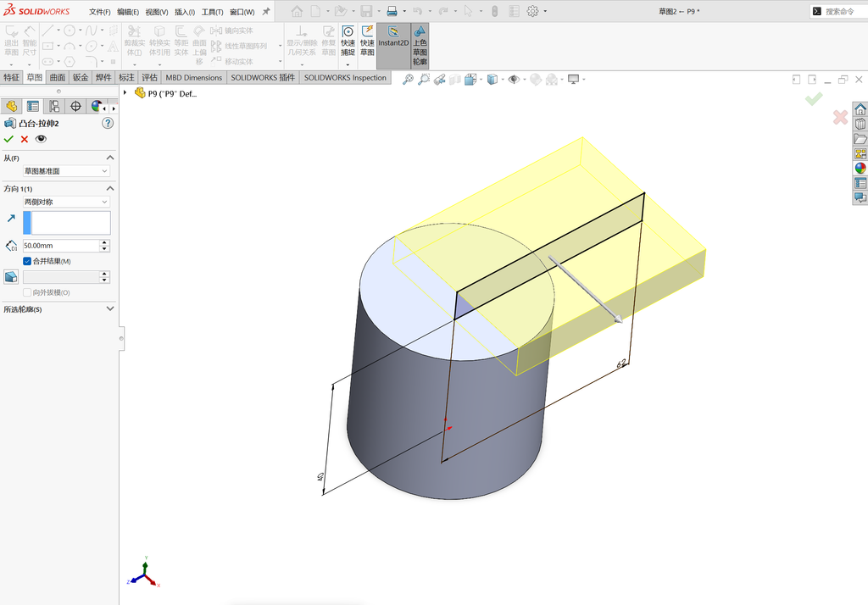Image resolution: width=868 pixels, height=605 pixels.
Task: Switch to the 评估 ribbon tab
Action: (x=149, y=77)
